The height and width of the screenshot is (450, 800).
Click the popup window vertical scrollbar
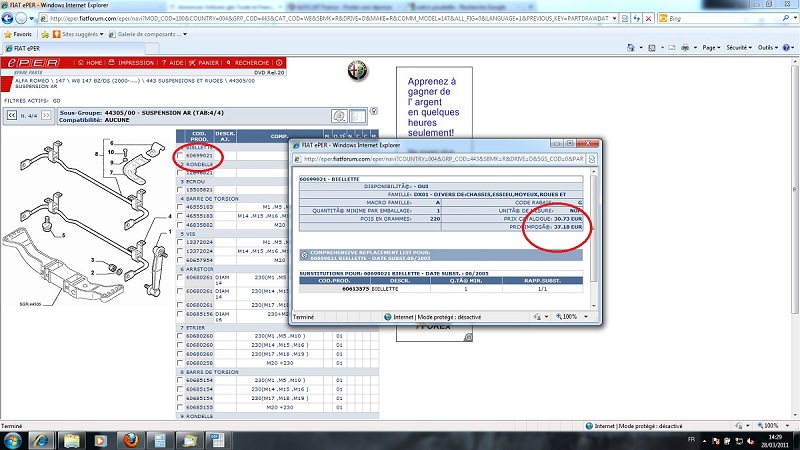[x=593, y=237]
